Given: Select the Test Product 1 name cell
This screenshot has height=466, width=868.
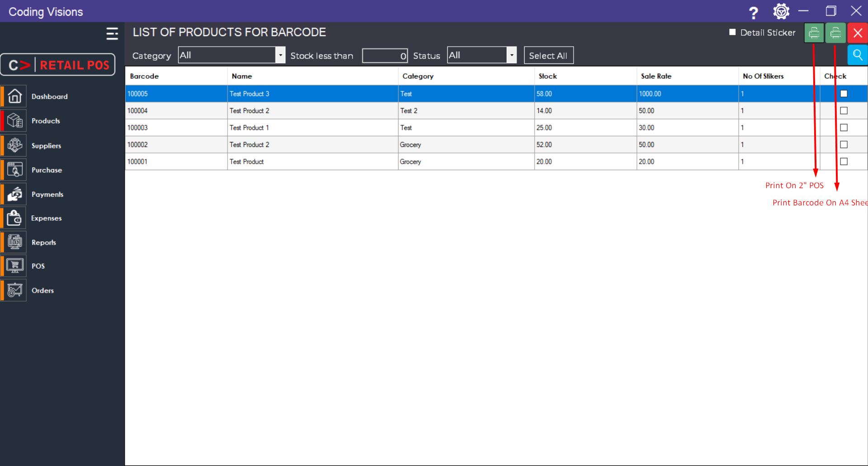Looking at the screenshot, I should [x=313, y=128].
